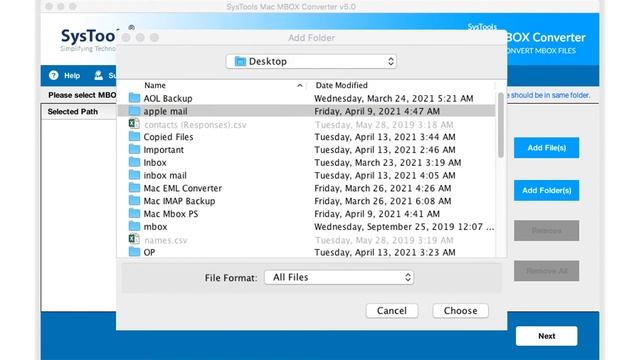This screenshot has height=360, width=640.
Task: Click 'Friday, March 26, 2021 6:08 AM' date
Action: pos(382,201)
